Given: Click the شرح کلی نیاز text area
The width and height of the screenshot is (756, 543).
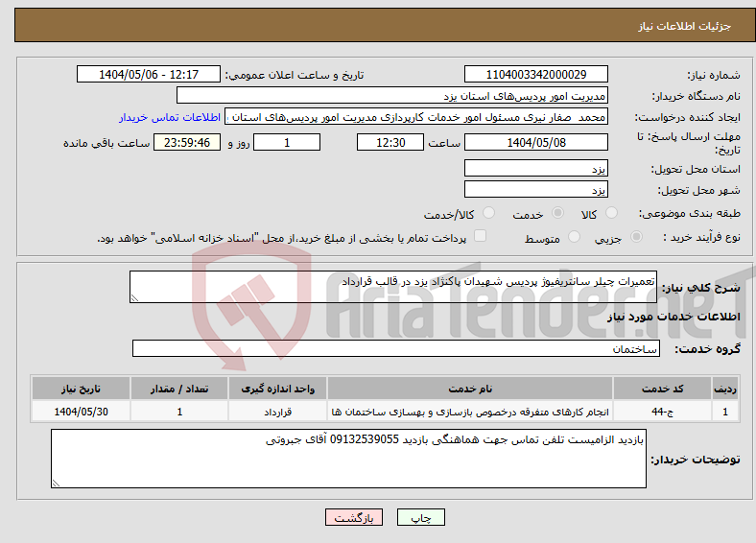Looking at the screenshot, I should click(393, 287).
